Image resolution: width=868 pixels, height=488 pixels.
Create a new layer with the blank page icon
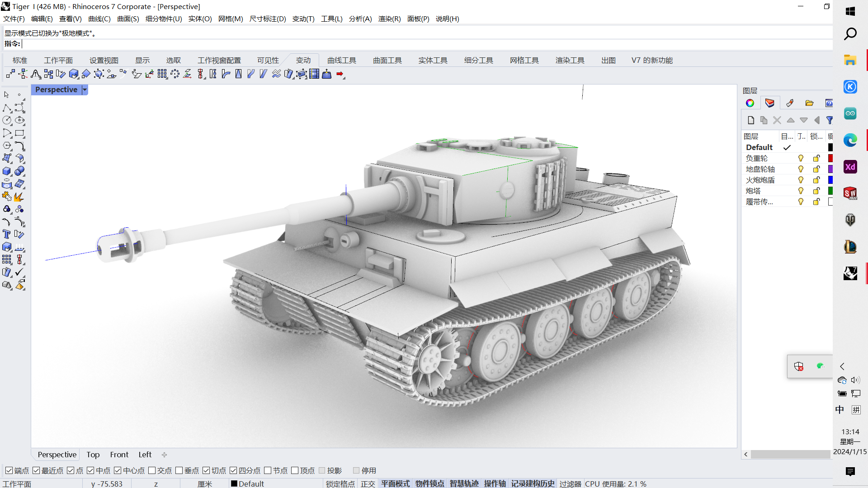pyautogui.click(x=751, y=120)
